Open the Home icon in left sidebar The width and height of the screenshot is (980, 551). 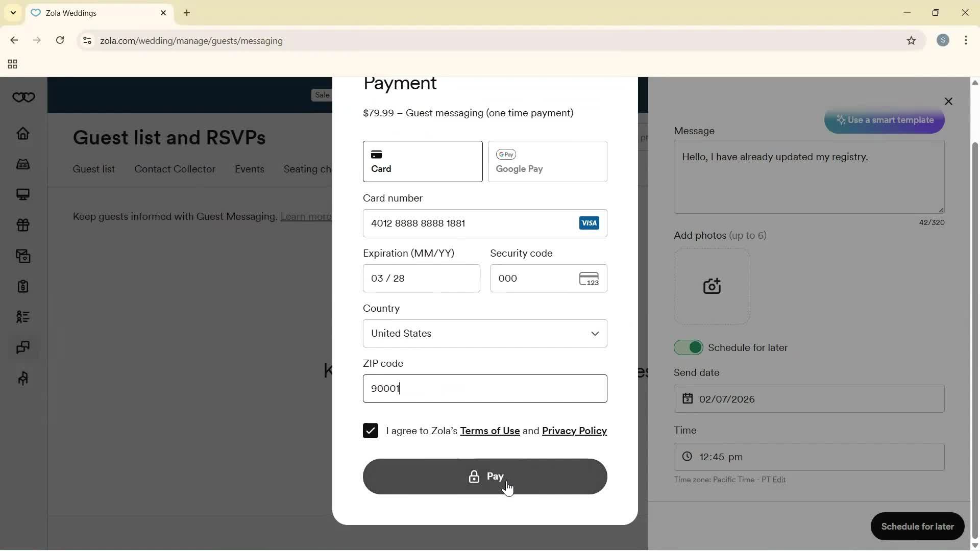[23, 134]
